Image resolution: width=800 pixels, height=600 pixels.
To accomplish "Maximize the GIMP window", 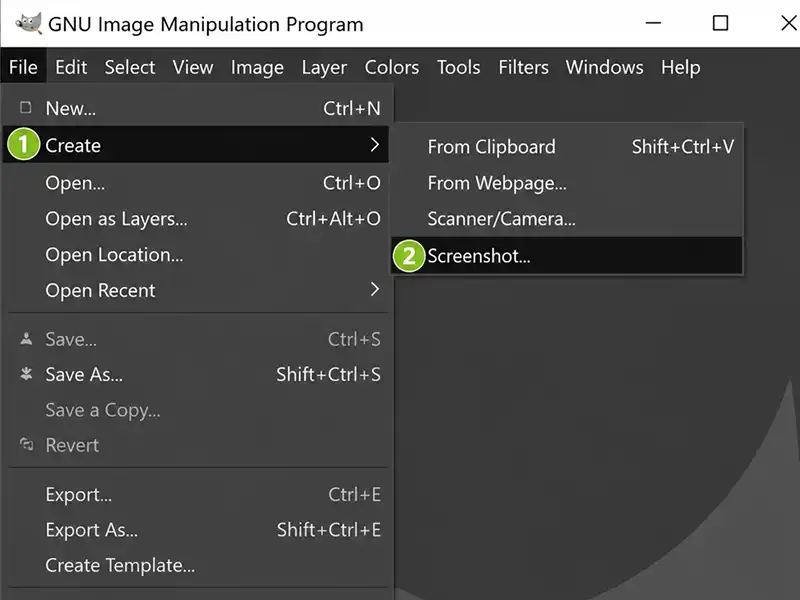I will pos(720,23).
